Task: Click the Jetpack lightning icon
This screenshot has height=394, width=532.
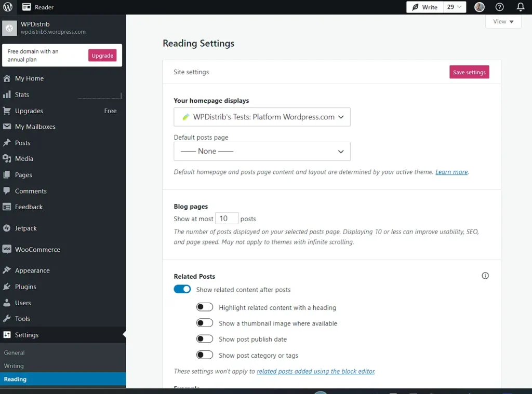Action: (x=7, y=228)
